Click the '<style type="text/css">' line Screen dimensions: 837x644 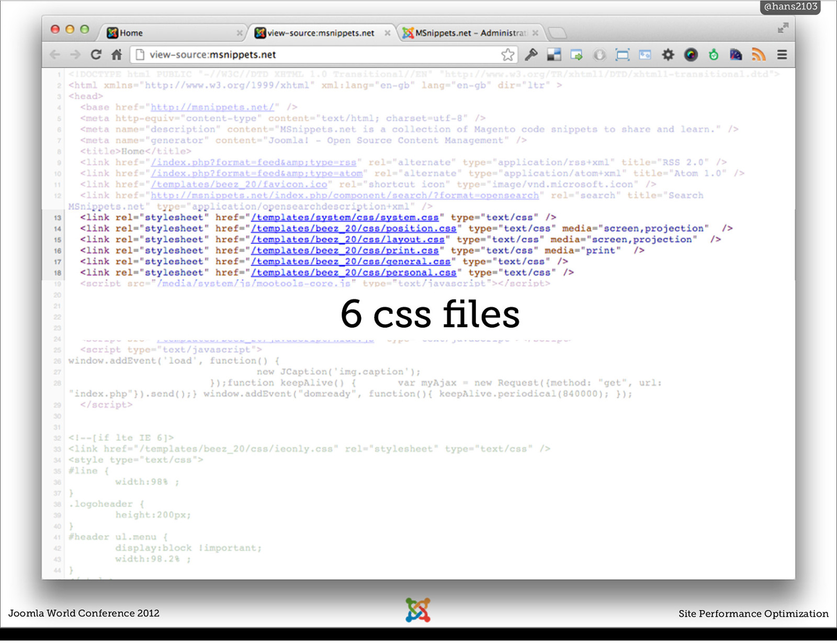click(135, 460)
